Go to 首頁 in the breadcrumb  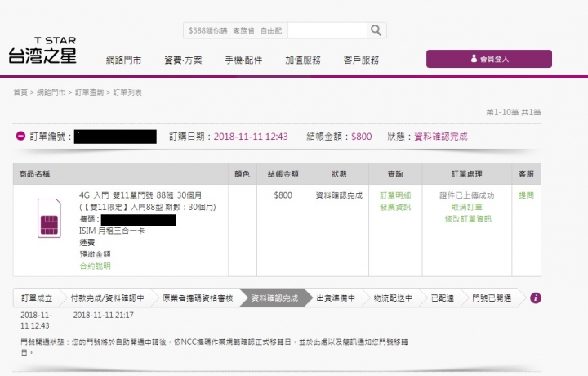[x=20, y=92]
